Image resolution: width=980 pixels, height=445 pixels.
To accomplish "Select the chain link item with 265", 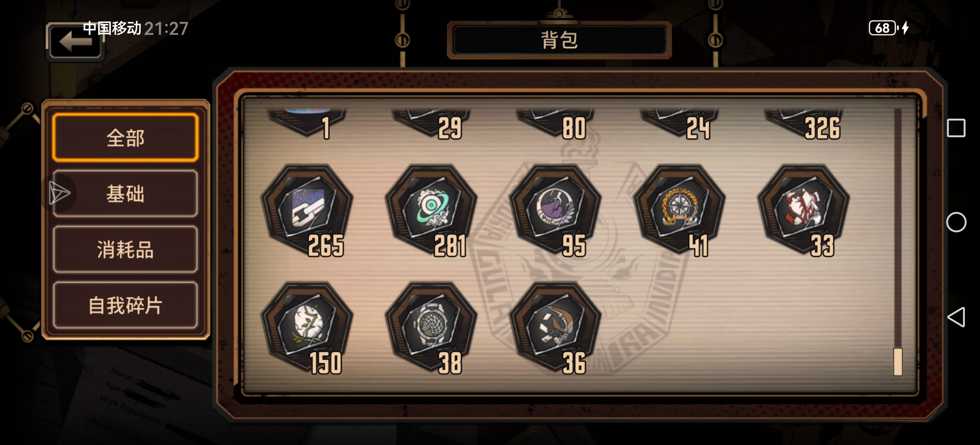I will point(307,209).
